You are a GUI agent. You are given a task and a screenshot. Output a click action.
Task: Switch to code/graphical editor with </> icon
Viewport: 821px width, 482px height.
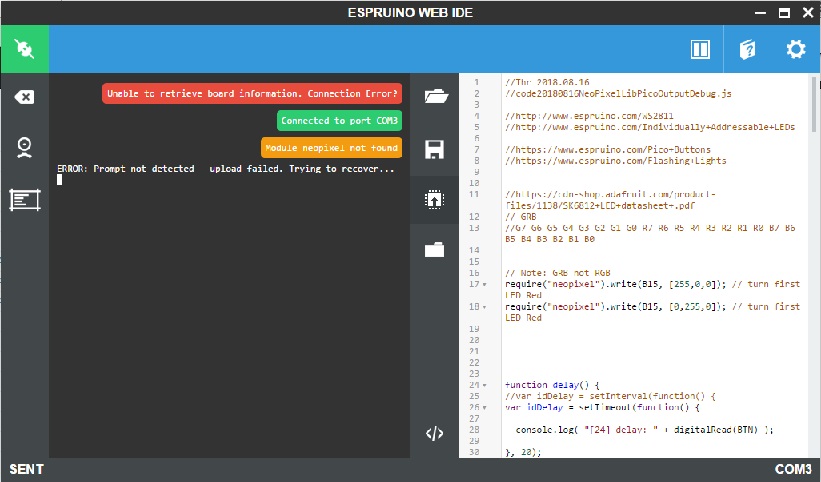click(x=435, y=433)
